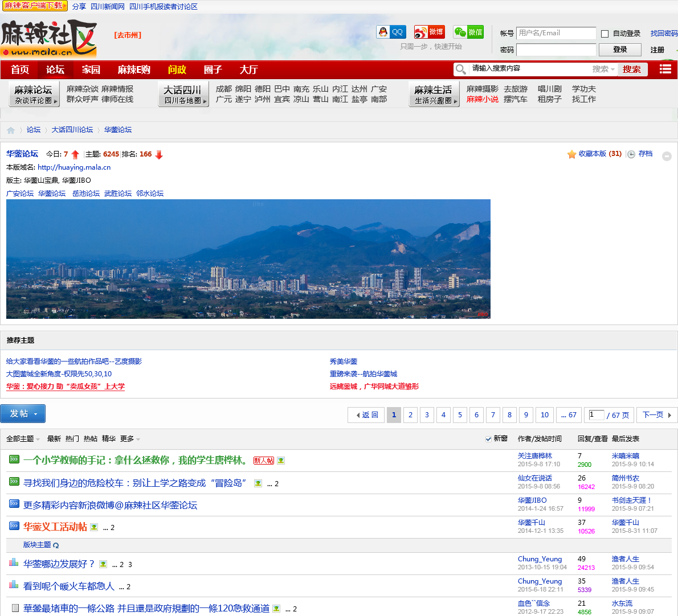Click the refresh icon beside 版块主题
Viewport: 678px width, 616px height.
(x=56, y=545)
